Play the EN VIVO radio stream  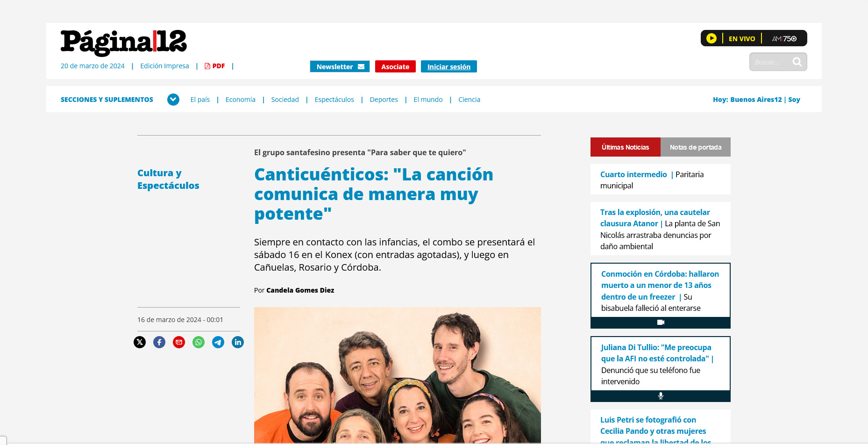pyautogui.click(x=711, y=38)
